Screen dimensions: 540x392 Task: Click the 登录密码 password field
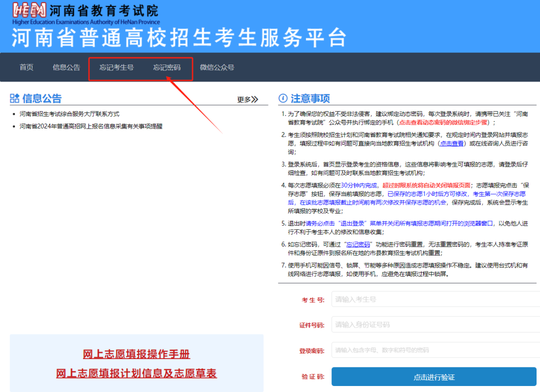coord(434,350)
